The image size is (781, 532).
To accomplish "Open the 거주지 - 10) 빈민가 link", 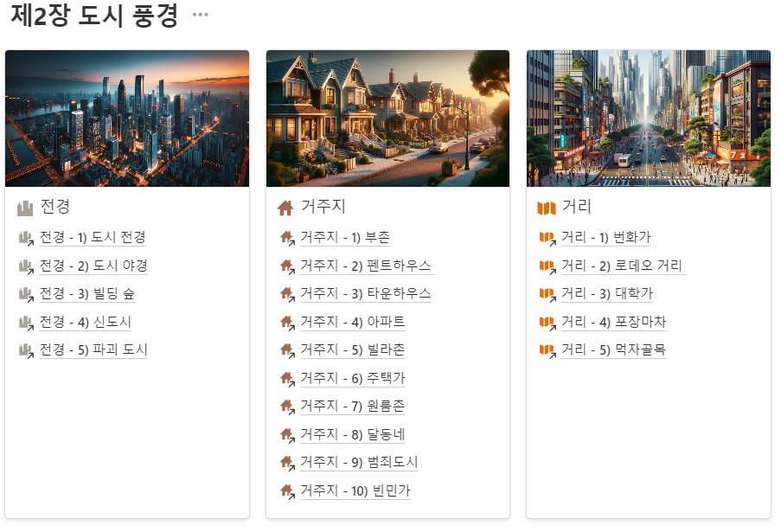I will [355, 491].
